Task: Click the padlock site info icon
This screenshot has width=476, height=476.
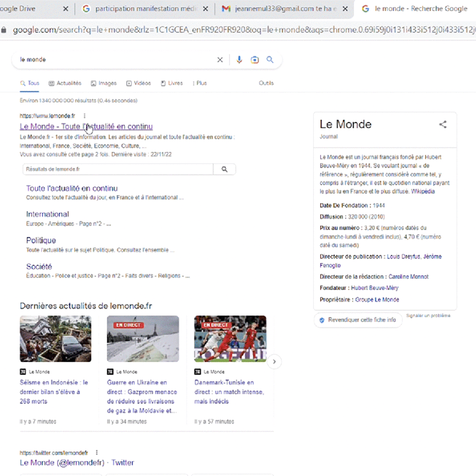Action: point(4,30)
